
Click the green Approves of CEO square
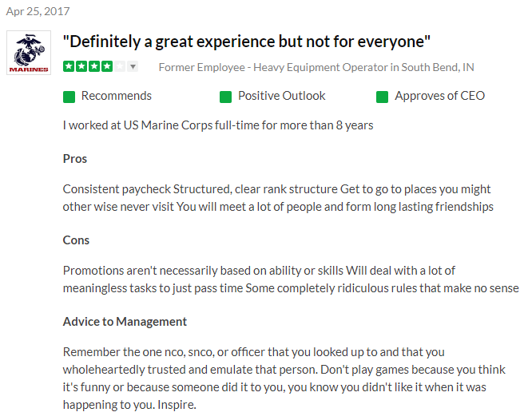(382, 97)
